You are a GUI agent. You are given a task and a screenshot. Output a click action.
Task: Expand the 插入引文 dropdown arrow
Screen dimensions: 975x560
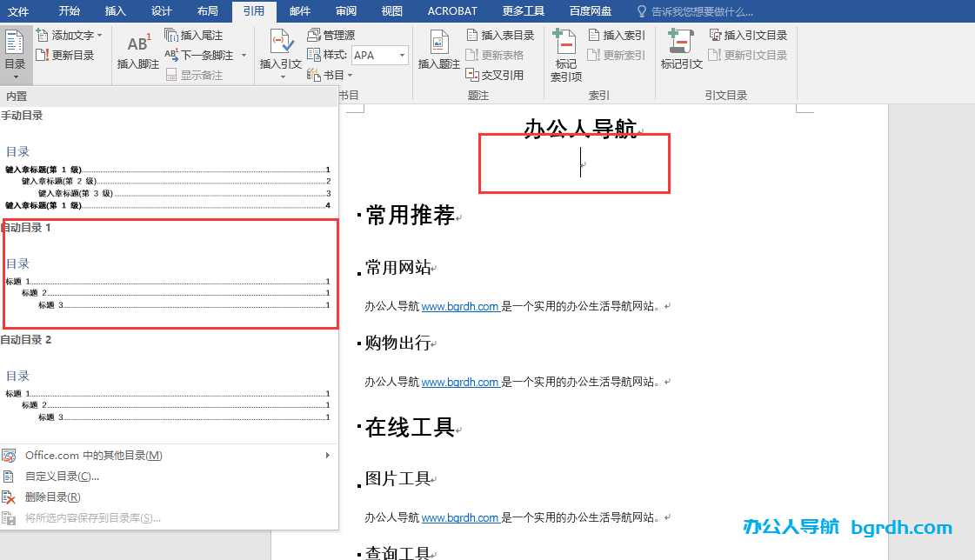point(283,77)
